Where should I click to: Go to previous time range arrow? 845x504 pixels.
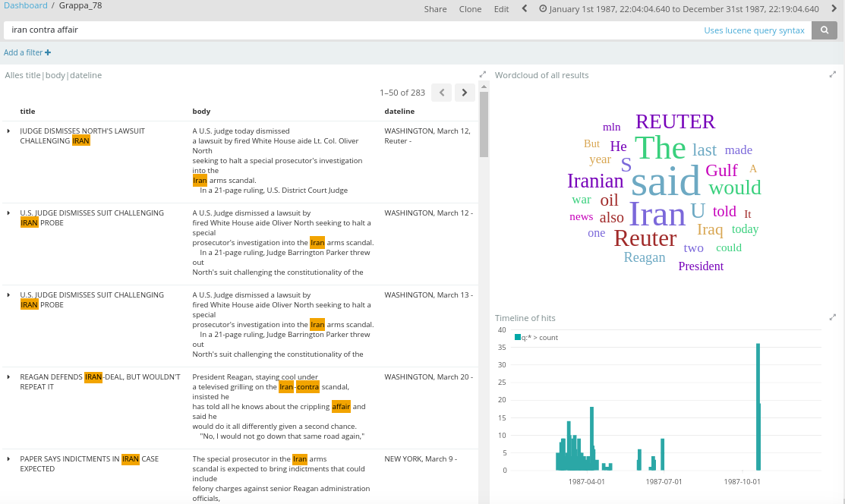click(x=525, y=8)
